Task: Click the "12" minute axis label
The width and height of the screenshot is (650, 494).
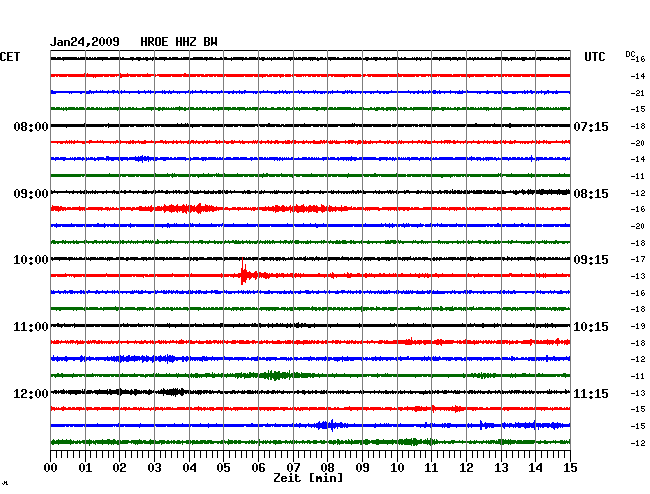Action: [x=466, y=468]
